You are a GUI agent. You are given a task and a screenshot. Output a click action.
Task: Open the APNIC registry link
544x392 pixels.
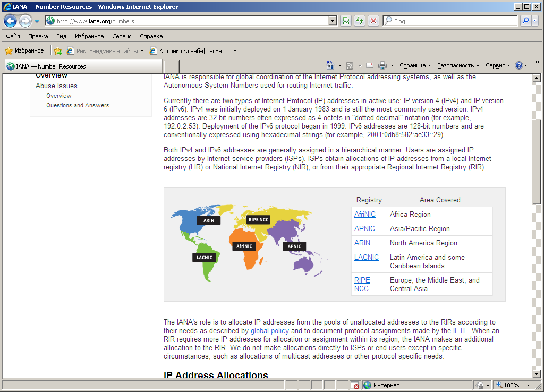tap(364, 228)
